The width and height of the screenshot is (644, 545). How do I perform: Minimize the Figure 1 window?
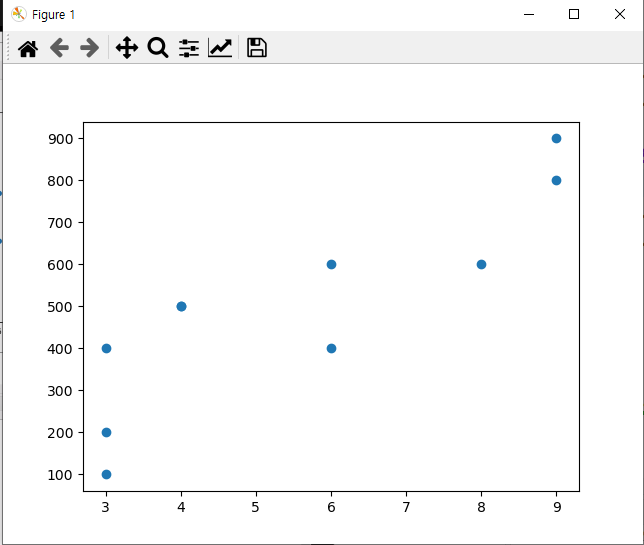point(529,14)
